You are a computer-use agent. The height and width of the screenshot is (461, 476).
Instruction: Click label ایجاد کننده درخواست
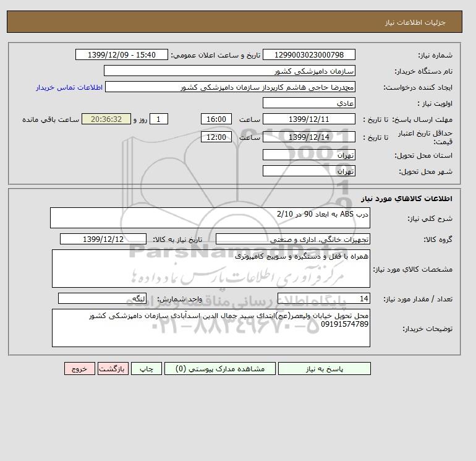tap(418, 87)
